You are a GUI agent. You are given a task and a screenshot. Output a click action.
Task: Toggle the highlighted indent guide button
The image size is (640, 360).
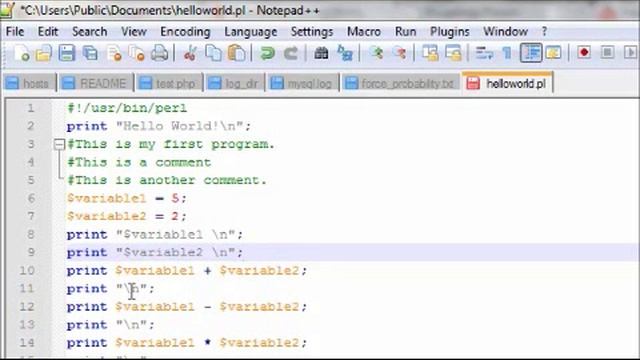[531, 53]
